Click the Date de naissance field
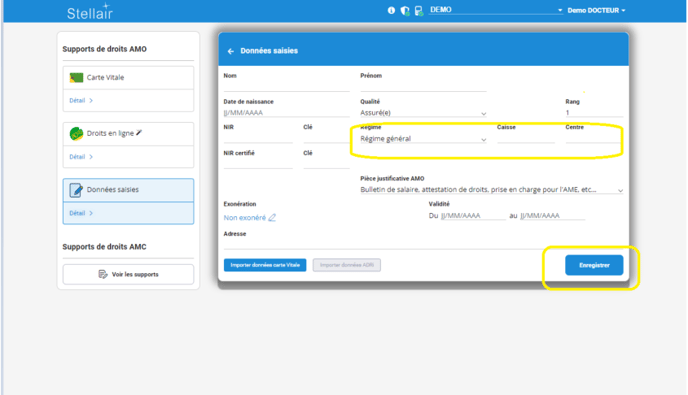 [287, 113]
